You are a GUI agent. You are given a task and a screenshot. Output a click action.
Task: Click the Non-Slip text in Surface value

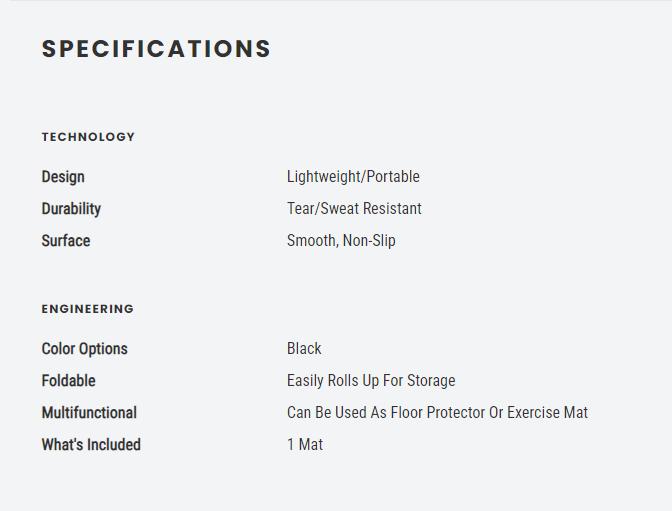click(369, 241)
